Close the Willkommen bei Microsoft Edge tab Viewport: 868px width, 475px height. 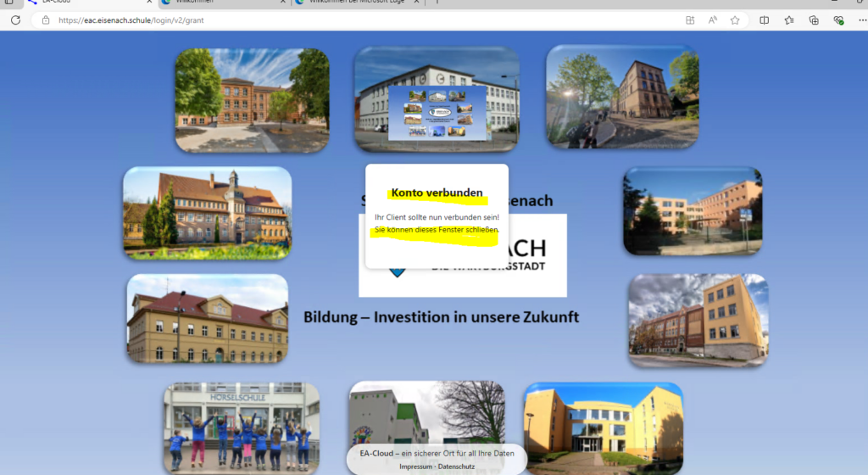pyautogui.click(x=417, y=2)
